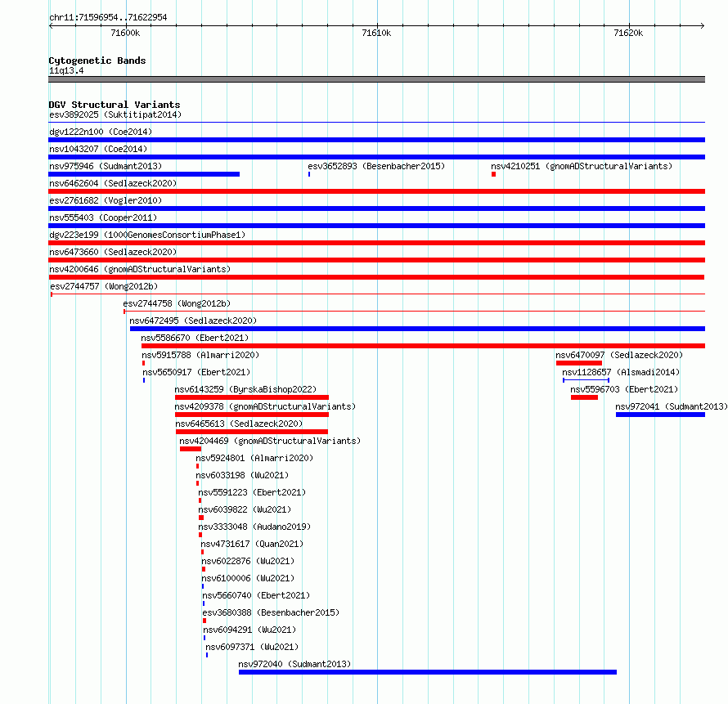Select nsv6472495 (Sedlazeck2020) label
The image size is (728, 704).
coord(193,321)
